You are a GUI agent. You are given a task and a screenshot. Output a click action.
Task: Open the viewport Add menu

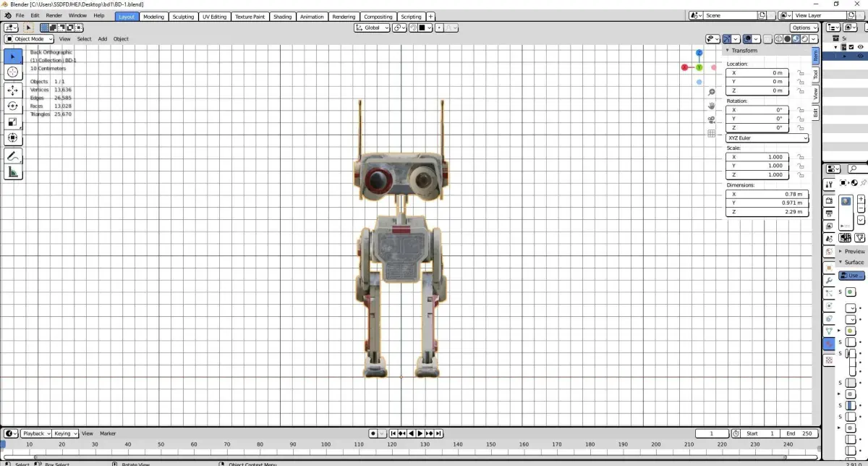(103, 39)
